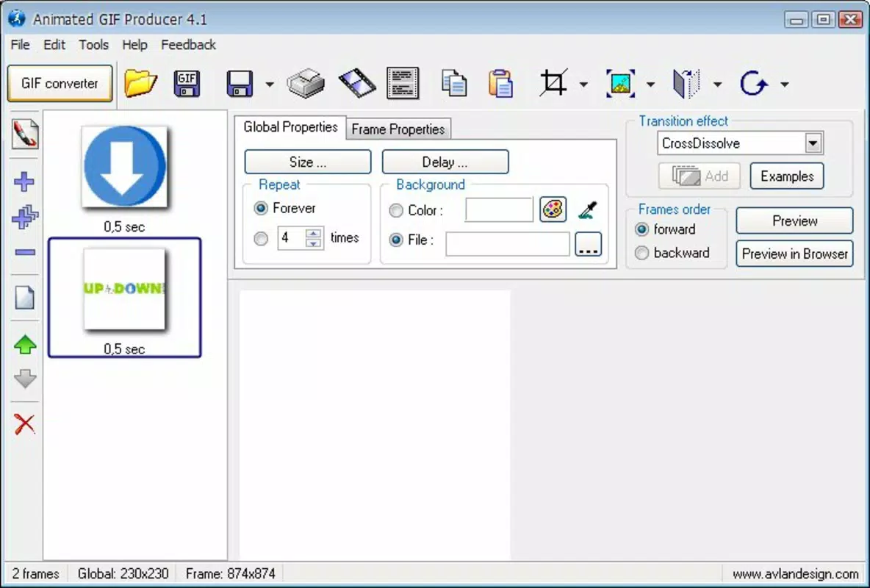Expand the image resize dropdown arrow
This screenshot has width=870, height=588.
coord(650,85)
